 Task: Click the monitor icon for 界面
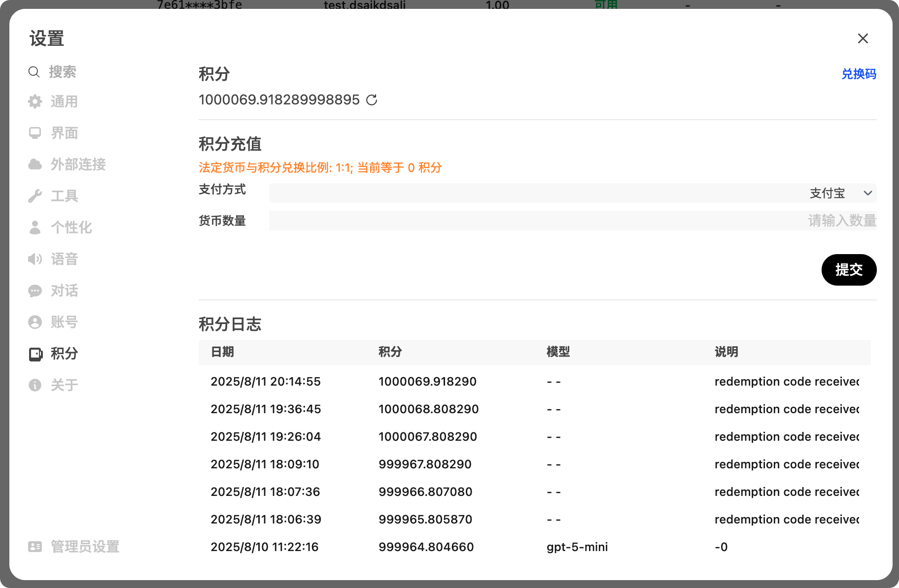coord(35,133)
